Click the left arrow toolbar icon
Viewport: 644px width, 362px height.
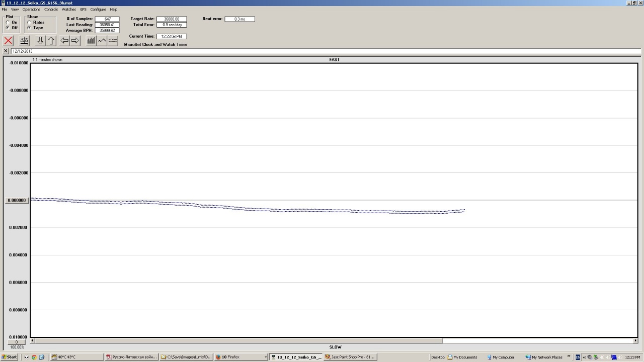click(x=64, y=41)
